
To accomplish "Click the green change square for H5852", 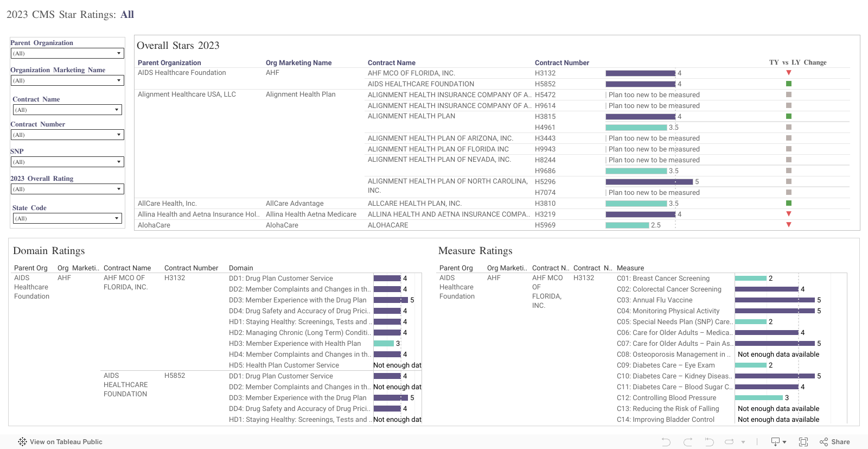I will [789, 84].
